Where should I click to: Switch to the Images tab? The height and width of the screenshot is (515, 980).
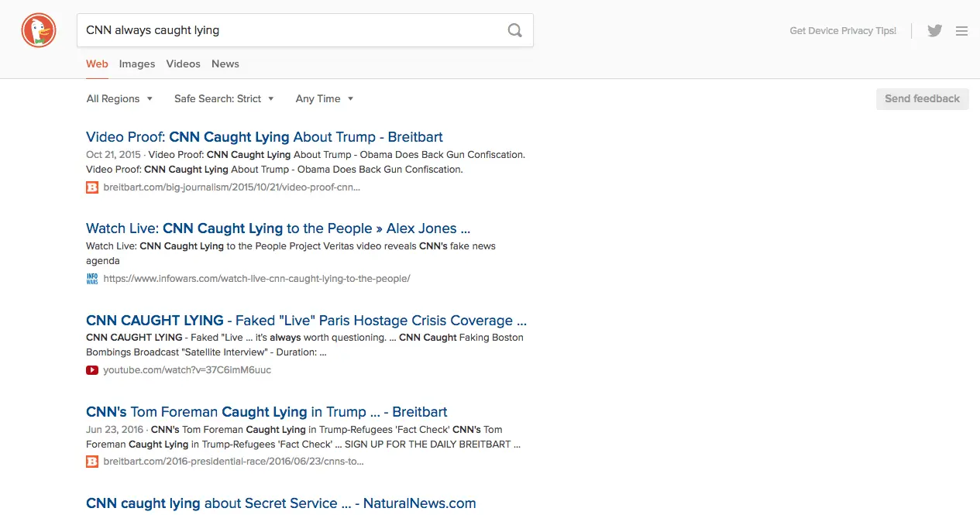tap(137, 64)
